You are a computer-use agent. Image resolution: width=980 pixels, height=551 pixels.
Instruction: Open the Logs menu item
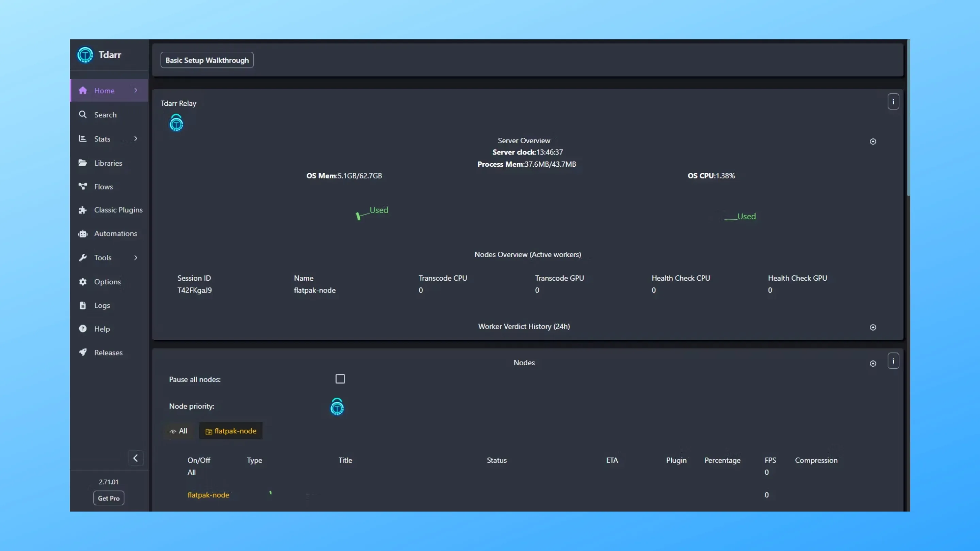pyautogui.click(x=109, y=305)
